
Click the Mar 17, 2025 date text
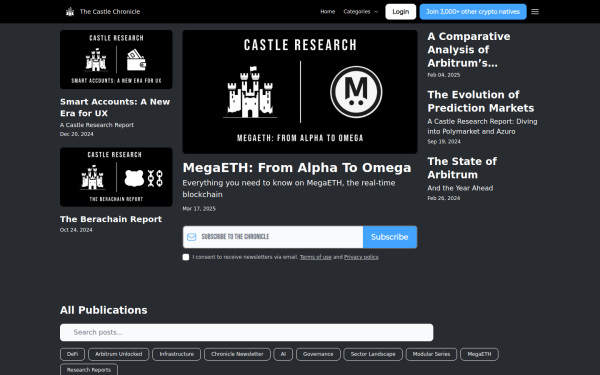tap(199, 209)
